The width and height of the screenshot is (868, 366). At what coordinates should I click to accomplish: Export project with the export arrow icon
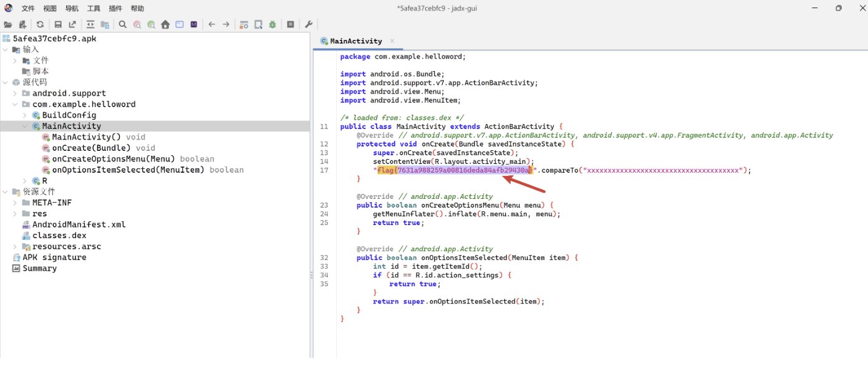click(72, 24)
